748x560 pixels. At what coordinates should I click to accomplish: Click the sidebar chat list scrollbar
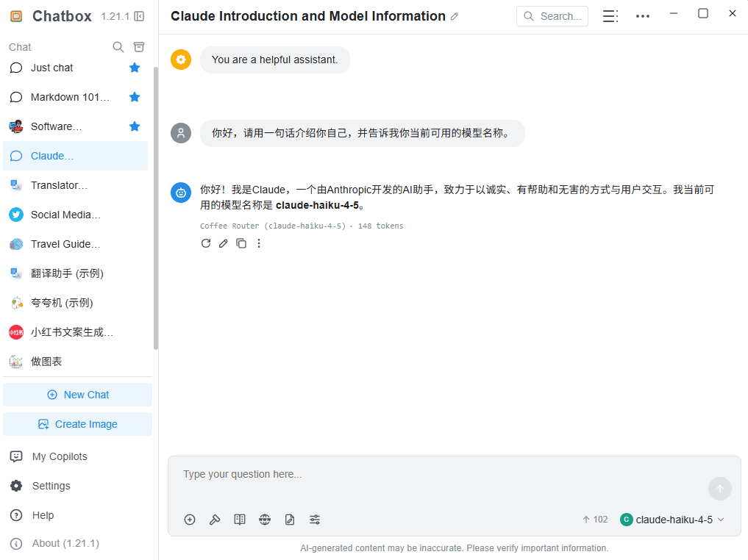155,208
